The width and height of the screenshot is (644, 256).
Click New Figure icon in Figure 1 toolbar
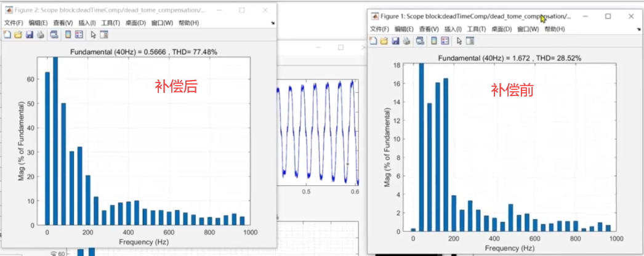click(x=373, y=41)
